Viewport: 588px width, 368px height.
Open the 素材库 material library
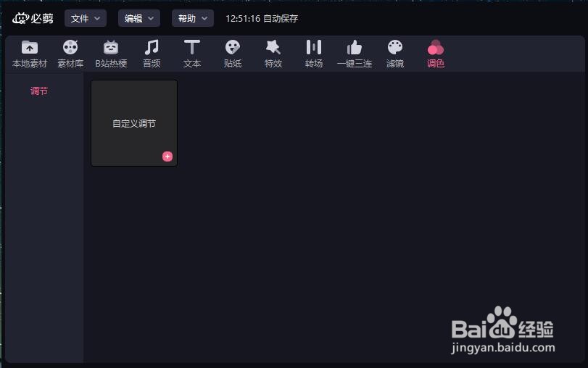point(70,54)
